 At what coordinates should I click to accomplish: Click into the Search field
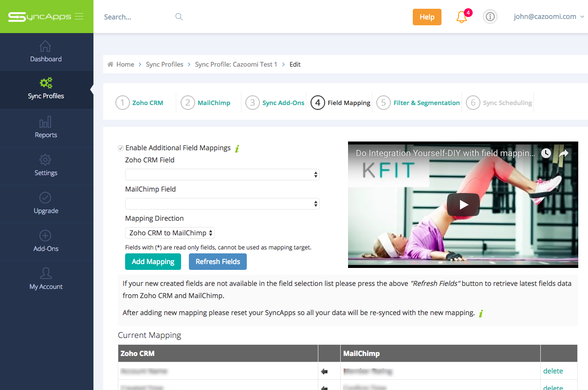point(138,17)
